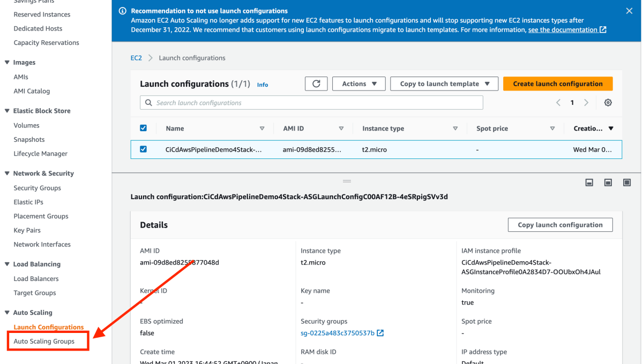
Task: Dismiss the launch configuration recommendation banner
Action: (629, 11)
